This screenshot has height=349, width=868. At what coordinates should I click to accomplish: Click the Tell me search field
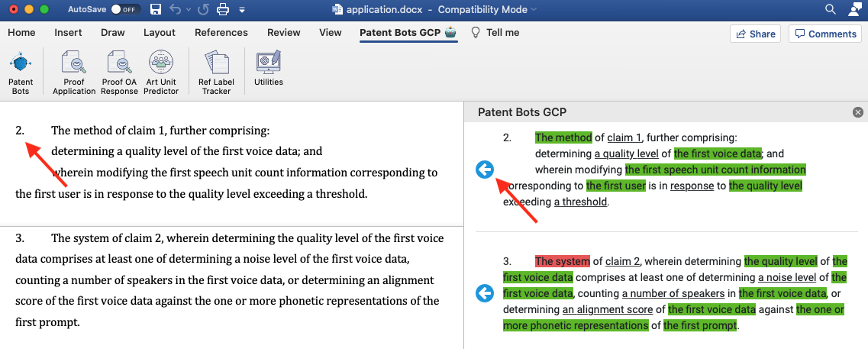(495, 33)
